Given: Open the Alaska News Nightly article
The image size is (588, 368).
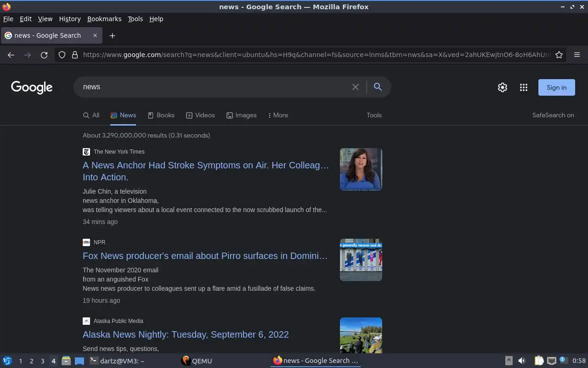Looking at the screenshot, I should (186, 334).
